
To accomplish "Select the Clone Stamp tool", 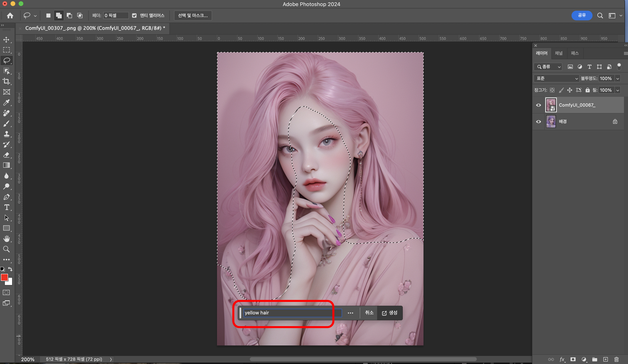I will (x=6, y=134).
